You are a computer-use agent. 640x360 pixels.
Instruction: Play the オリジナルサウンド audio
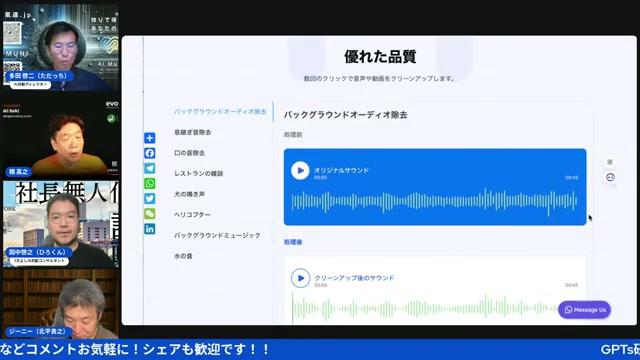click(x=300, y=171)
